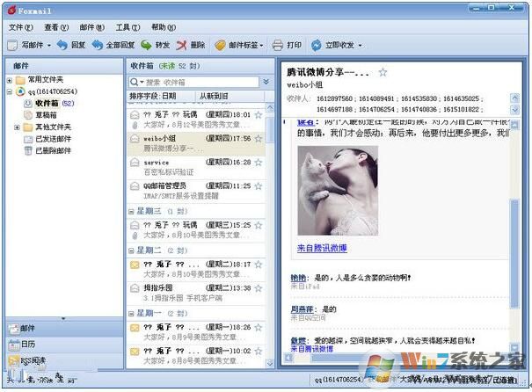Click the cat and woman image
Viewport: 532px width, 392px height.
[x=338, y=191]
